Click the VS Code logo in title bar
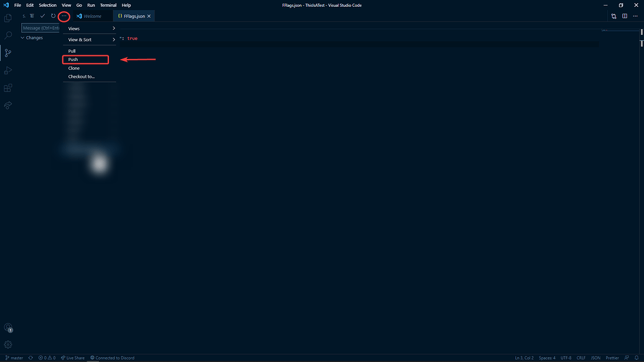 pyautogui.click(x=6, y=5)
